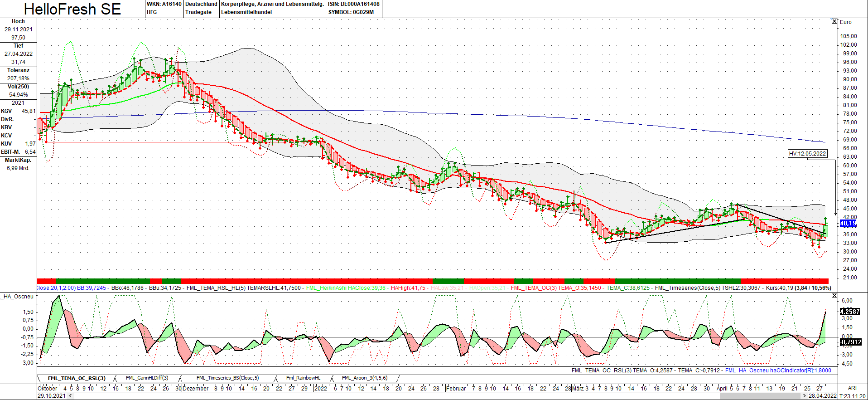The height and width of the screenshot is (400, 868).
Task: Click the Deutschland country label
Action: click(x=201, y=4)
